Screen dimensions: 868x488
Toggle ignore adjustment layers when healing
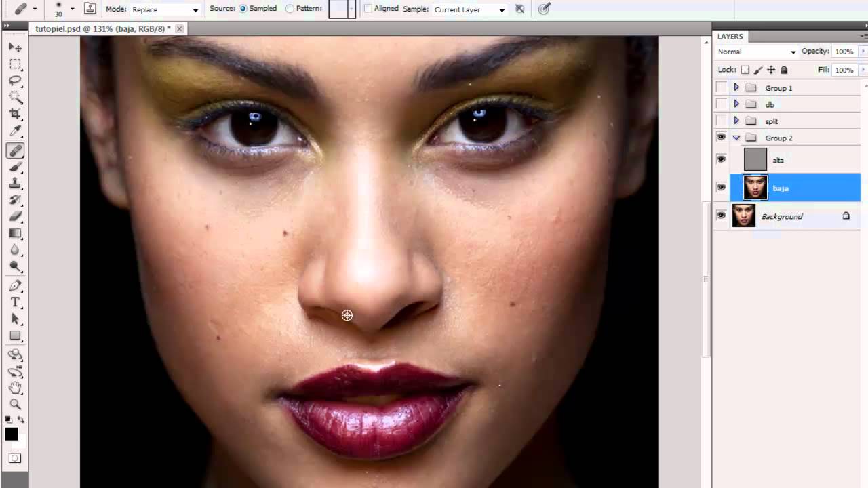(x=519, y=9)
